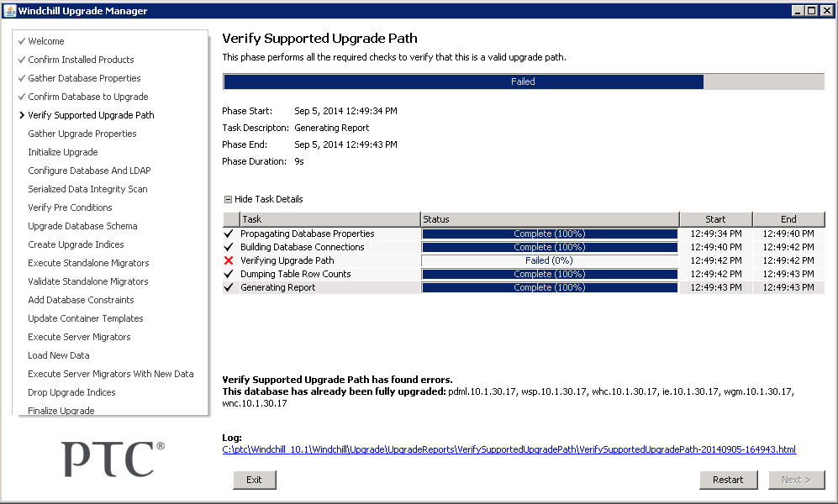Toggle the checkmark beside Confirm Database to Upgrade
The height and width of the screenshot is (504, 838).
click(x=21, y=97)
